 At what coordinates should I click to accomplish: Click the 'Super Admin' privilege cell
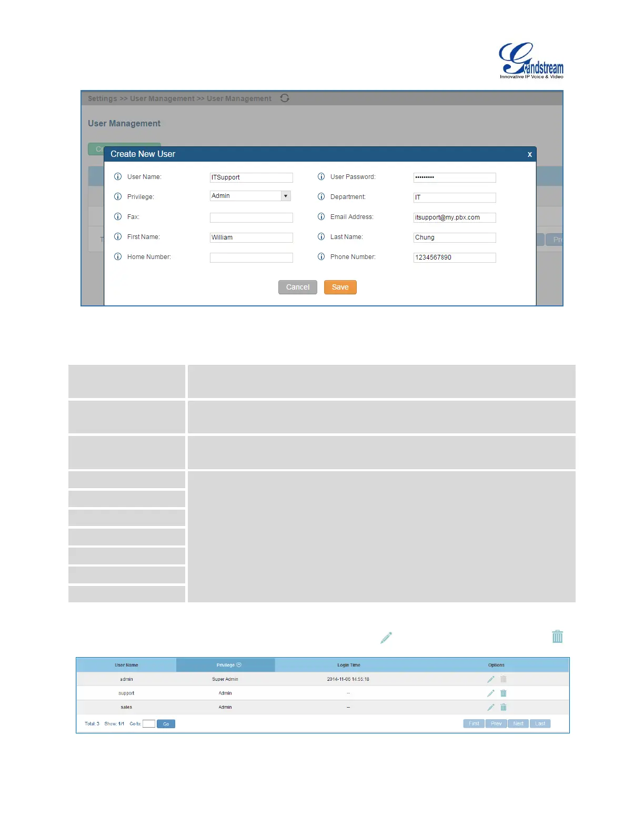[x=225, y=679]
